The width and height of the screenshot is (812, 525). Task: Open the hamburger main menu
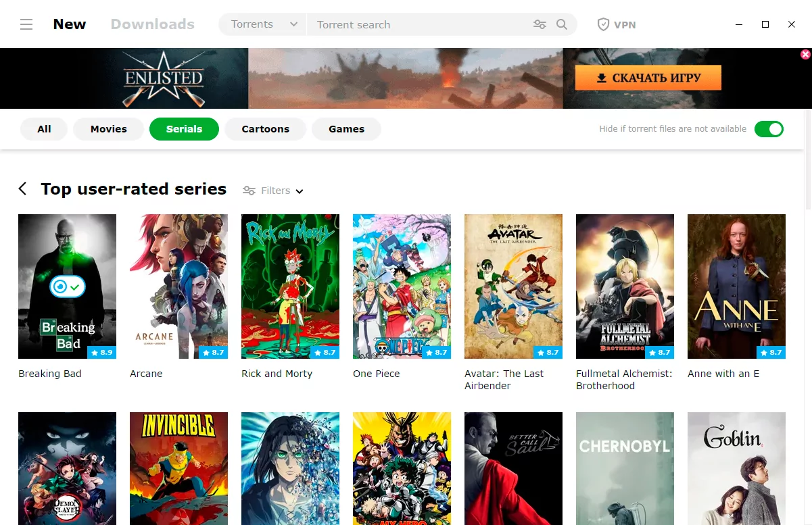26,24
